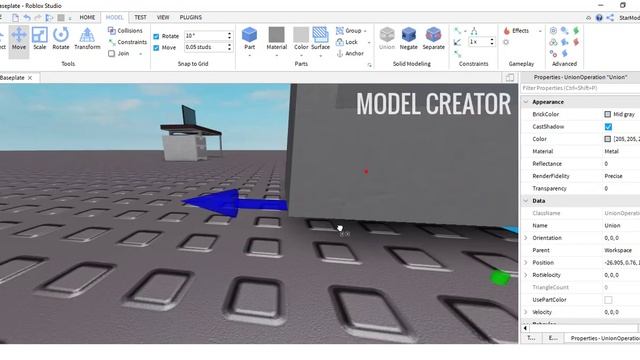Image resolution: width=640 pixels, height=360 pixels.
Task: Click the BrickColor Mid gray swatch
Action: click(x=607, y=114)
